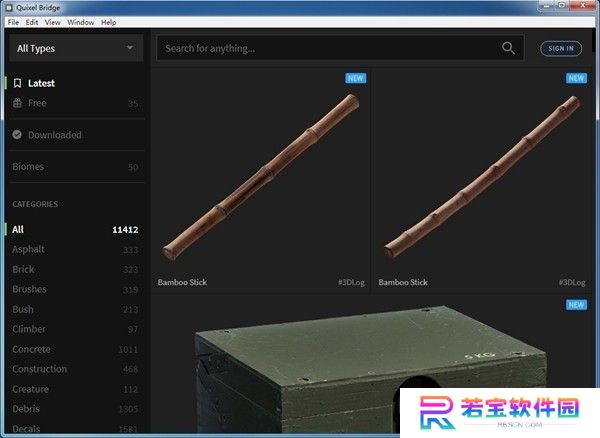Open the Biomes section

click(x=75, y=167)
